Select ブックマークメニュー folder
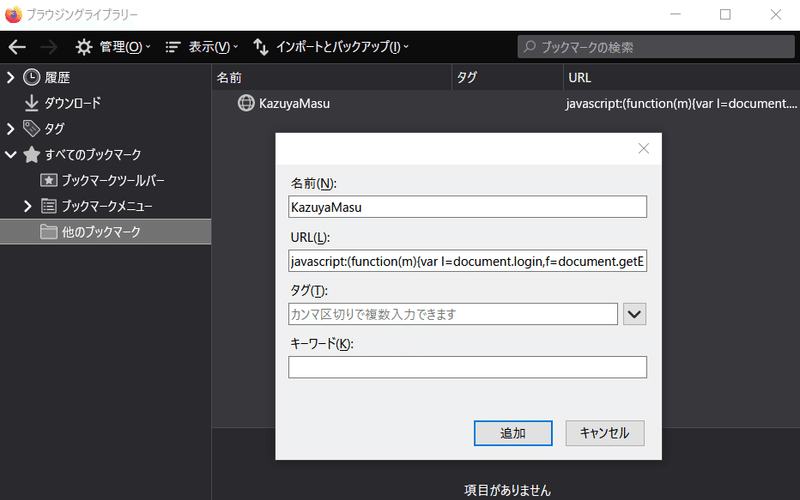The width and height of the screenshot is (800, 500). (107, 206)
